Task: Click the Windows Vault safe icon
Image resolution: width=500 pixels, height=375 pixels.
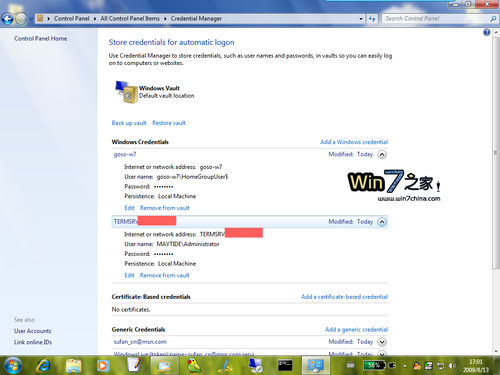Action: [x=126, y=92]
